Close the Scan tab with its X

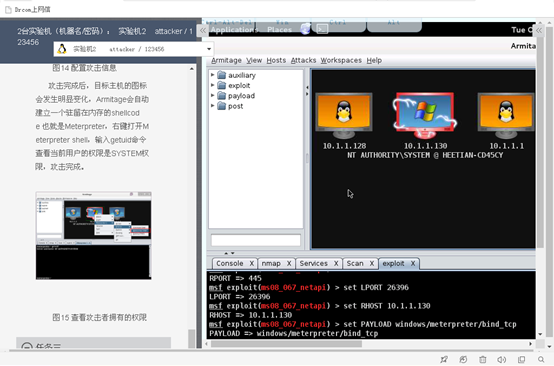click(x=372, y=264)
